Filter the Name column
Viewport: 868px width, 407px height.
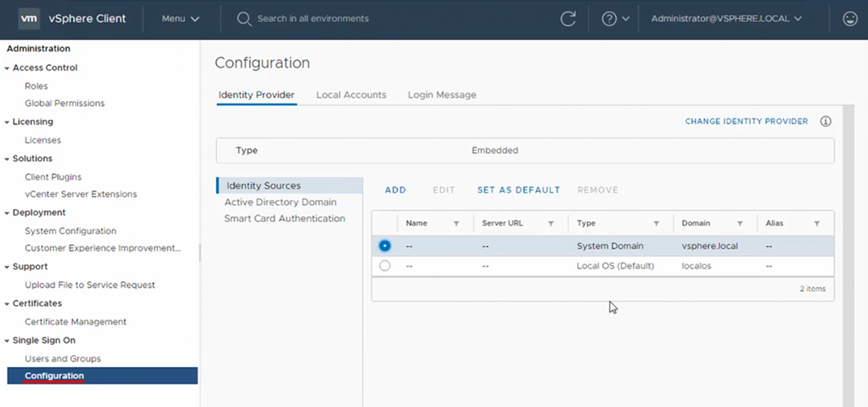click(x=456, y=223)
